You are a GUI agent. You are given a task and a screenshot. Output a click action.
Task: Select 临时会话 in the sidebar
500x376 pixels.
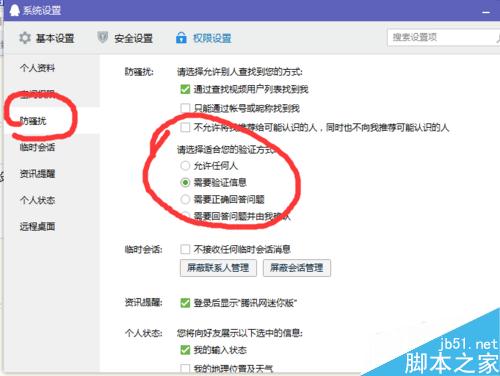pyautogui.click(x=37, y=147)
